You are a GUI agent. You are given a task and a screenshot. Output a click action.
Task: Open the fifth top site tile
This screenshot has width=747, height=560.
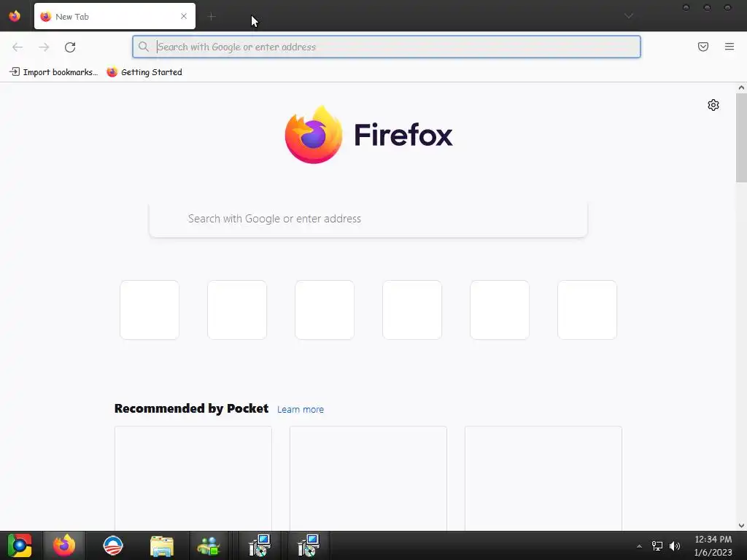pyautogui.click(x=500, y=310)
